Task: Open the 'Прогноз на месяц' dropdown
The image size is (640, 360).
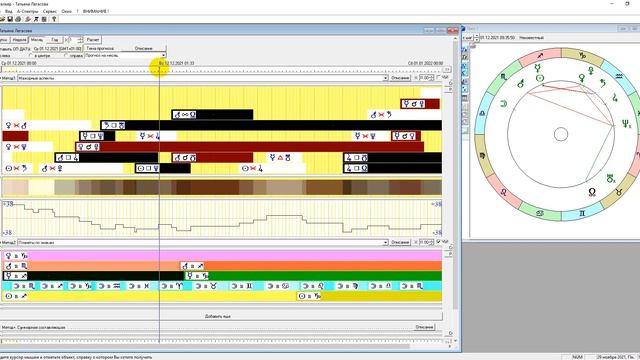Action: click(163, 55)
